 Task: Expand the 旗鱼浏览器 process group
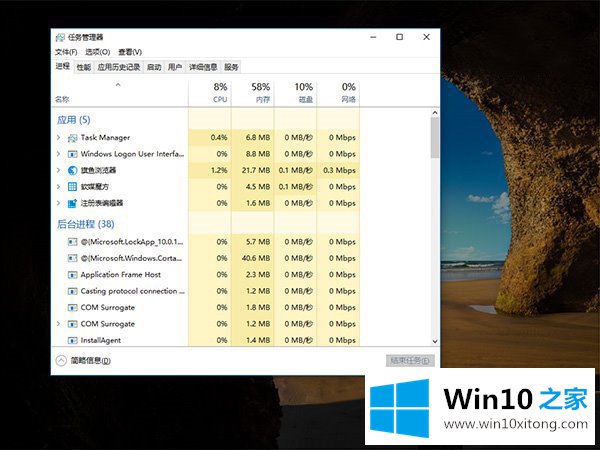click(58, 170)
